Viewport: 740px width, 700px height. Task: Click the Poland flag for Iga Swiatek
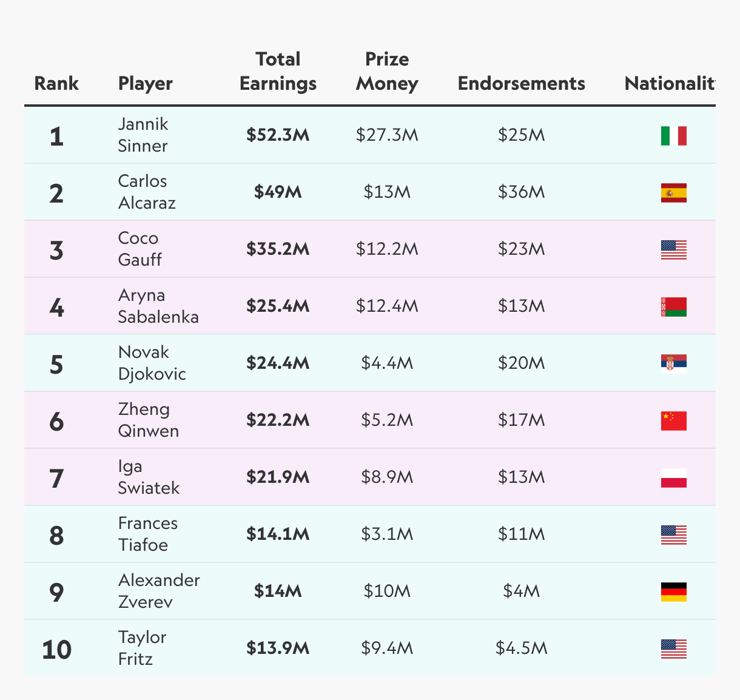pos(673,478)
